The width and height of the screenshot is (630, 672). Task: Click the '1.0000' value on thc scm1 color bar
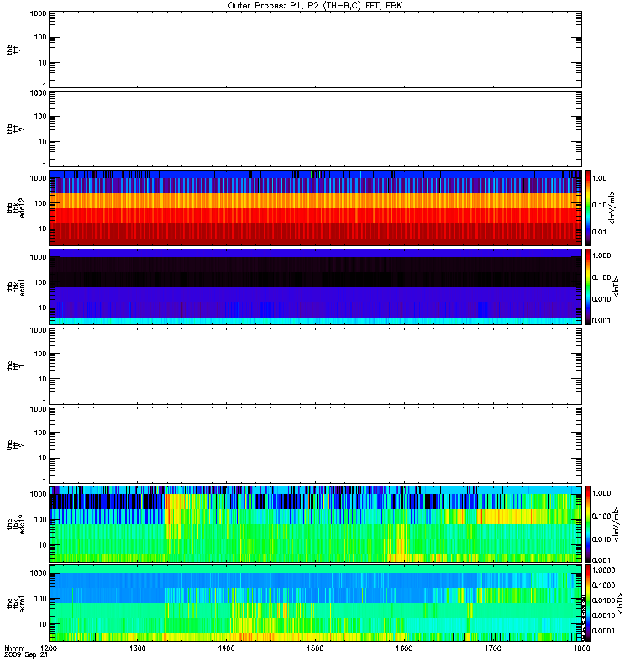coord(603,570)
